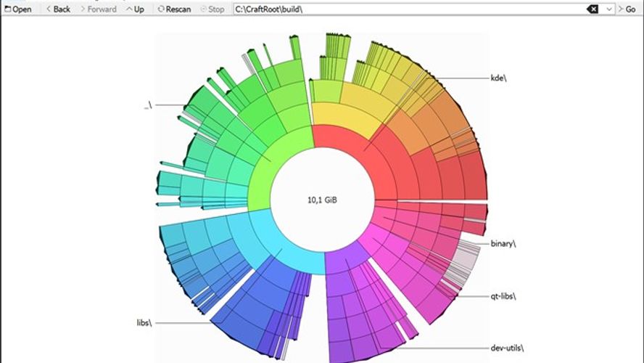Click the Stop scan button
This screenshot has width=644, height=363.
click(x=212, y=9)
